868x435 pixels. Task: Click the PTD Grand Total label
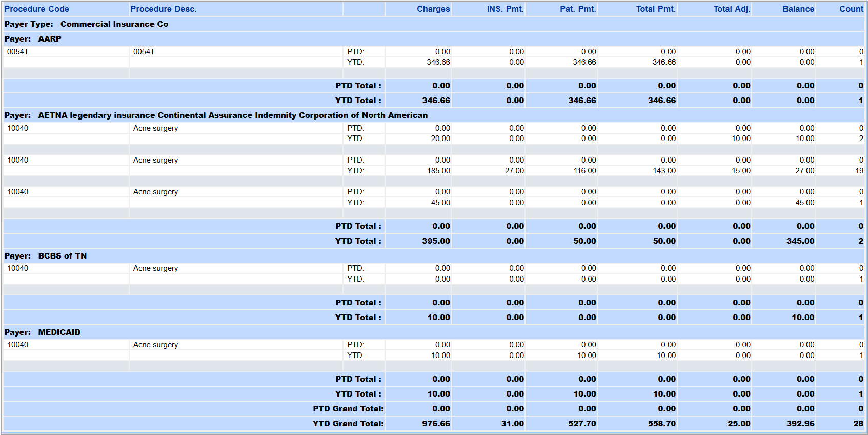[x=349, y=409]
